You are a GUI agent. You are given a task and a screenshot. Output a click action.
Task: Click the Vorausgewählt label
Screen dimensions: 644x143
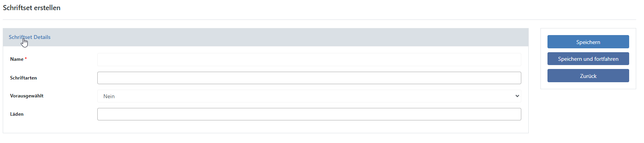point(27,96)
